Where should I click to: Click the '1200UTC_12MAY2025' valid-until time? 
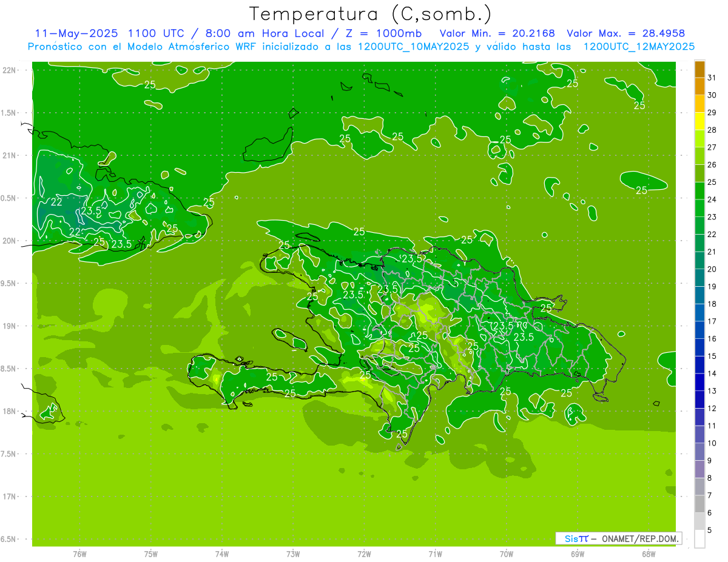coord(639,47)
